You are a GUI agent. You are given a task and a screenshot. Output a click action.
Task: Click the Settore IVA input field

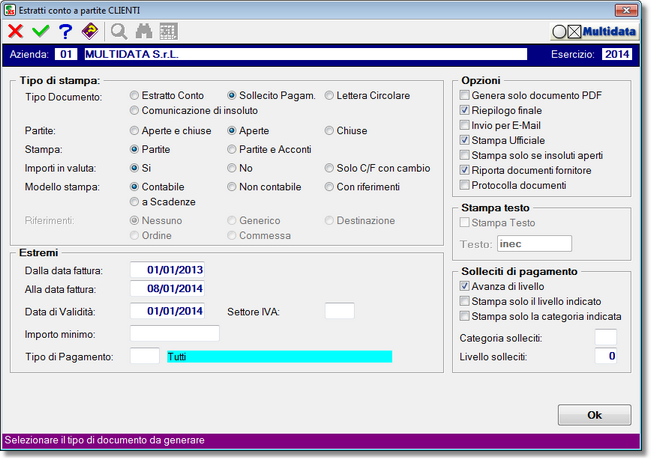pos(340,311)
